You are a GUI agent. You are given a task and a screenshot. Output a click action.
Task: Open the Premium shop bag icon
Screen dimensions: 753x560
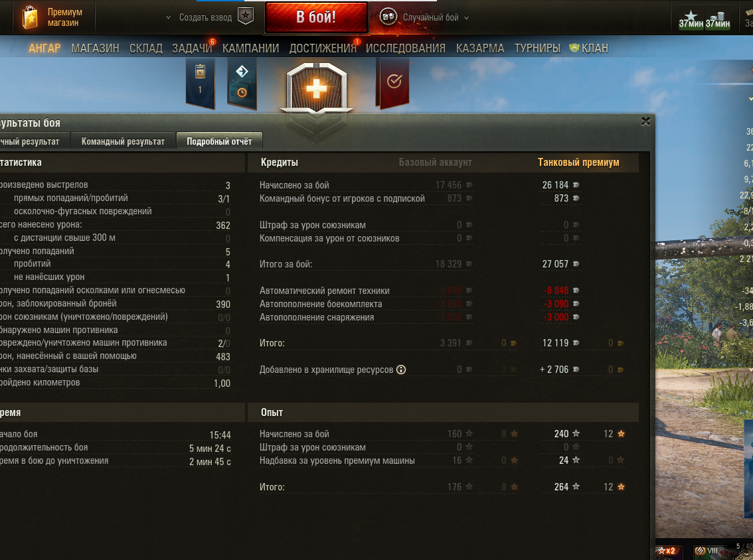point(31,18)
